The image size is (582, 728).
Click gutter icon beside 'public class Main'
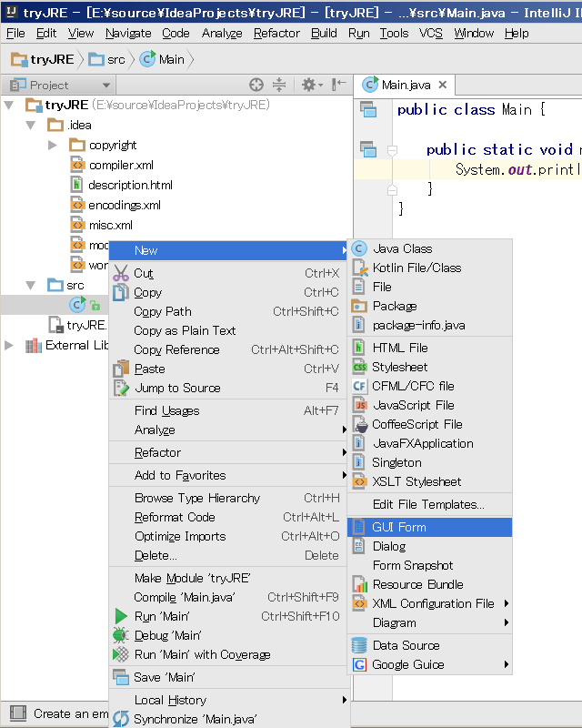point(368,110)
